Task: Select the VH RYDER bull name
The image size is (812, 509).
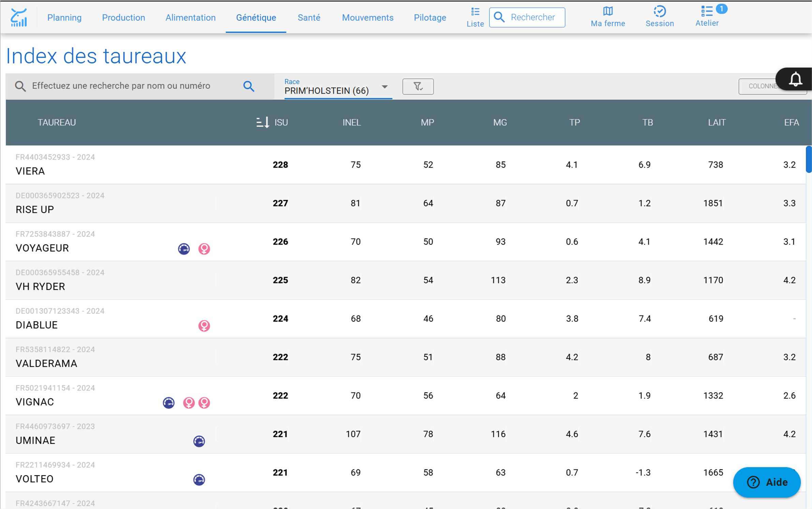Action: point(40,287)
